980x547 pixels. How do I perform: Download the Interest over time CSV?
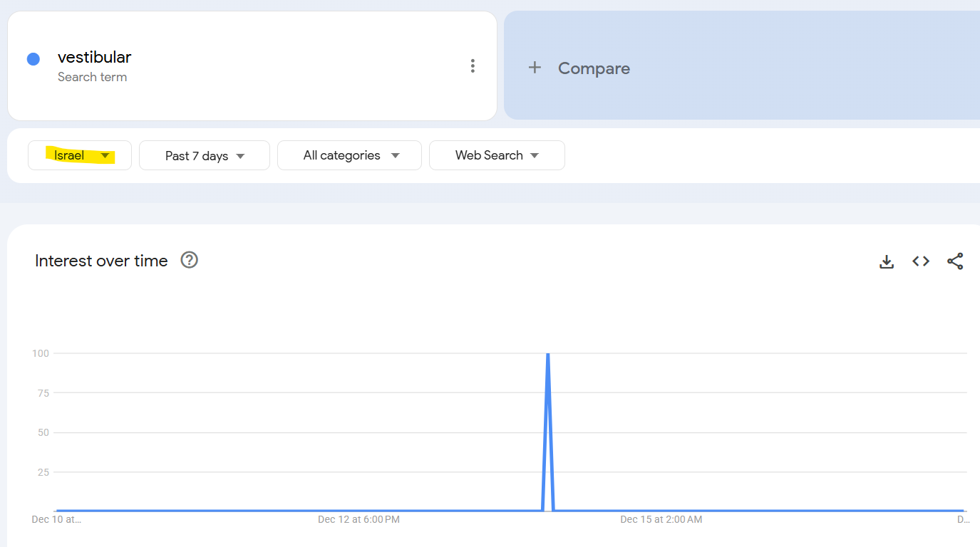887,261
